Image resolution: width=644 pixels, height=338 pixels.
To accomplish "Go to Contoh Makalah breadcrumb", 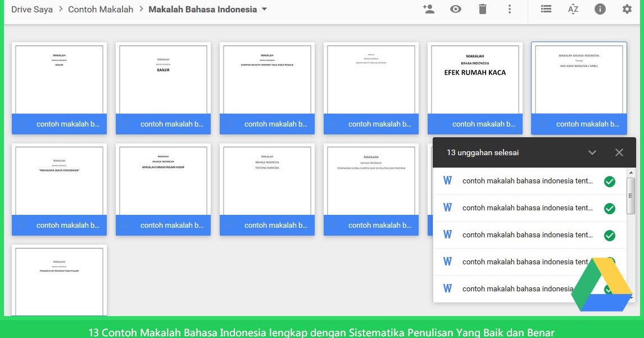I will (101, 9).
